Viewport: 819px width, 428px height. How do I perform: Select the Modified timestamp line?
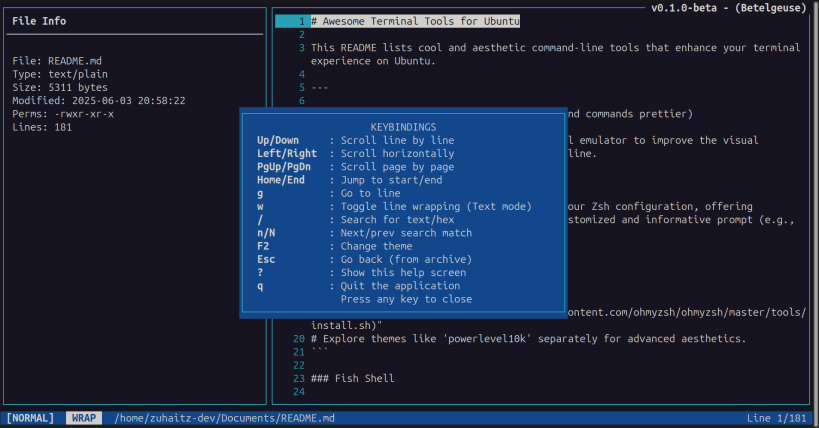coord(99,100)
